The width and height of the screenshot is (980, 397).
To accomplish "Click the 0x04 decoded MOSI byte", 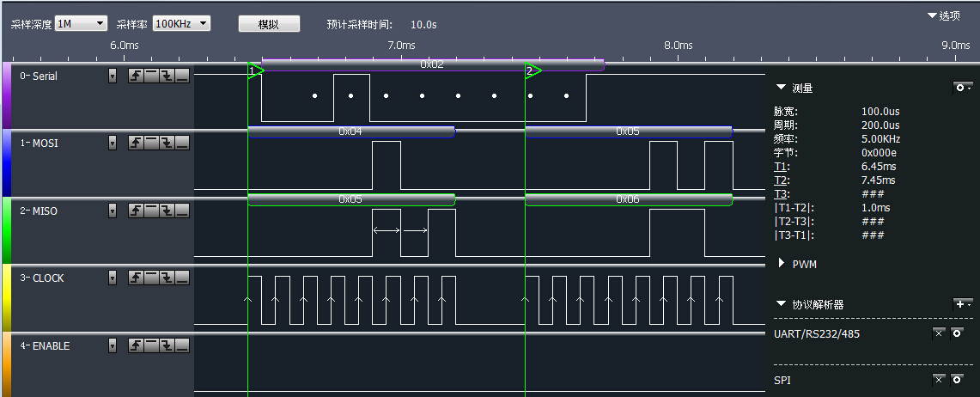I will (350, 131).
